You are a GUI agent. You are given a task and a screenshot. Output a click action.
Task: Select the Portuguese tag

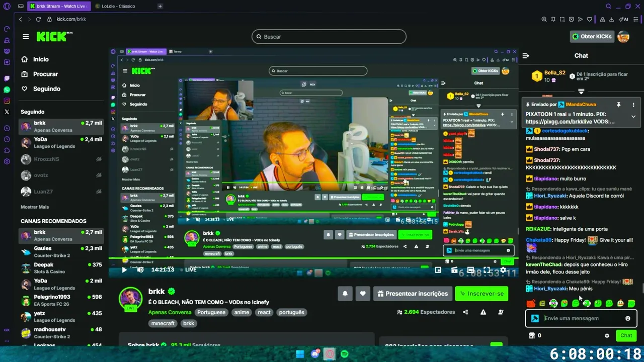(211, 312)
